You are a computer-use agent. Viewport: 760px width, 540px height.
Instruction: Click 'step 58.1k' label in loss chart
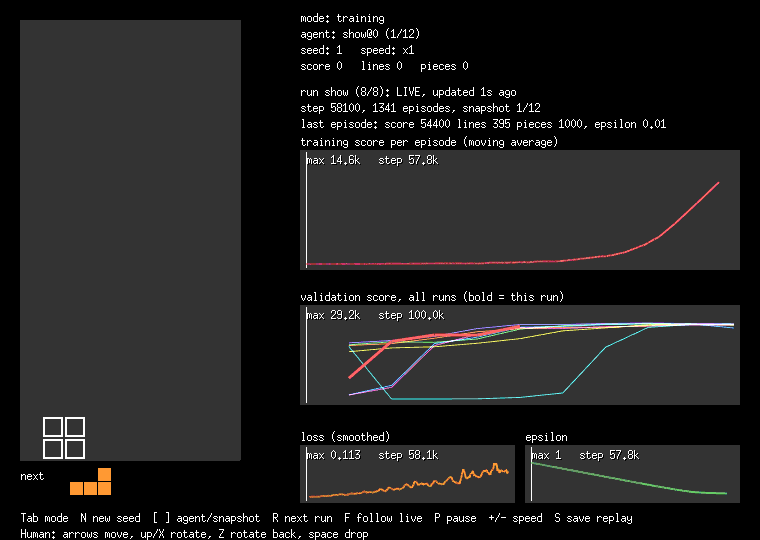coord(408,455)
